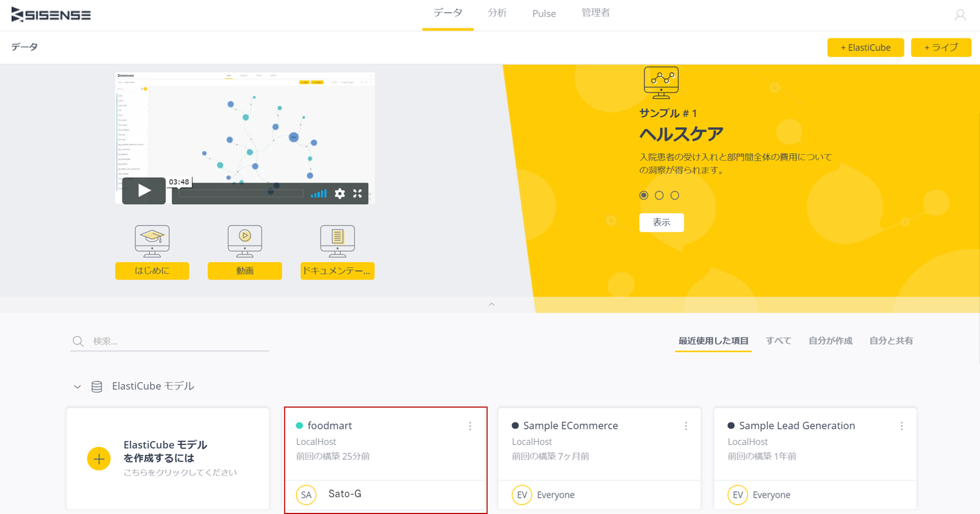Screen dimensions: 980x514
Task: Open the Sample ECommerce model
Action: [x=599, y=459]
